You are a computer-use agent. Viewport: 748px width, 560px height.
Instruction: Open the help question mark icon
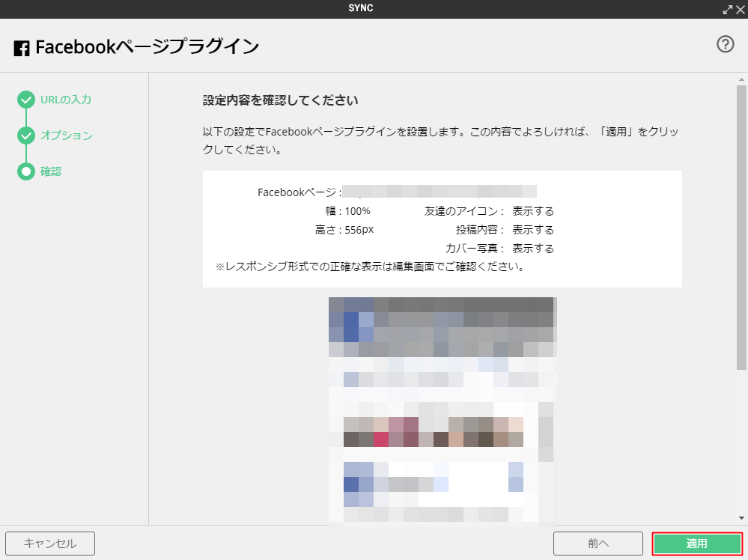(x=725, y=44)
